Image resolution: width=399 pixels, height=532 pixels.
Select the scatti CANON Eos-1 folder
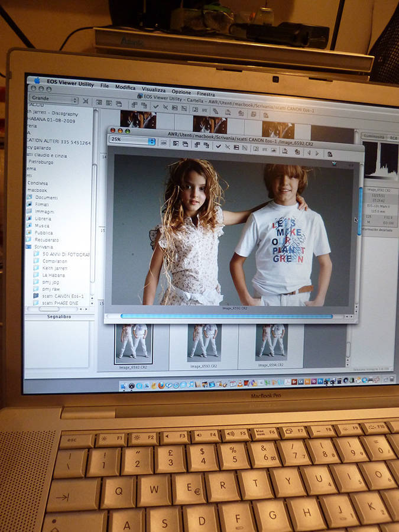(x=63, y=296)
